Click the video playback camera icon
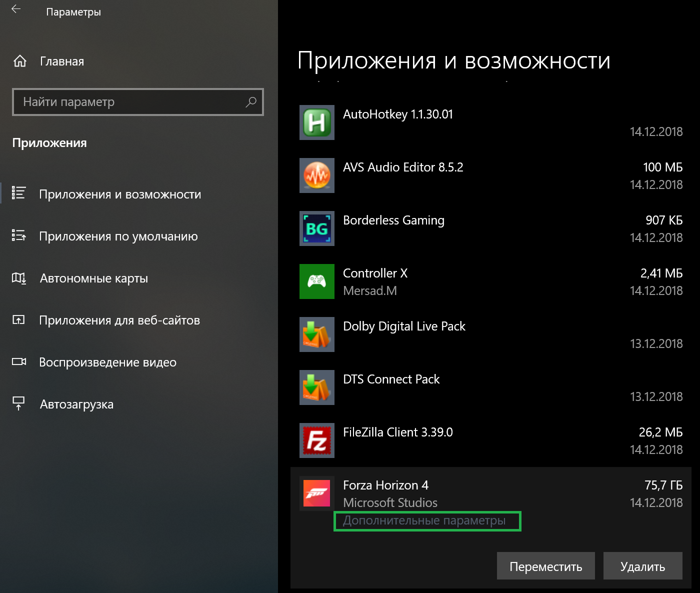Screen dimensions: 700x593 click(x=19, y=361)
